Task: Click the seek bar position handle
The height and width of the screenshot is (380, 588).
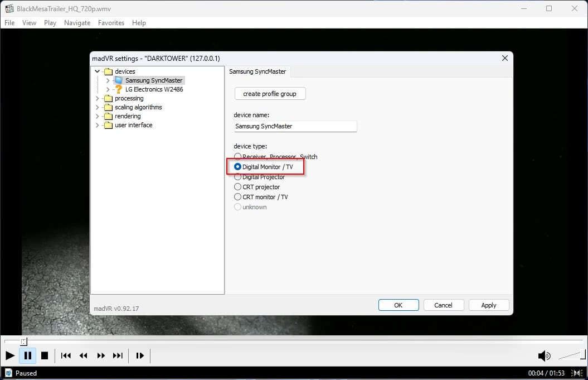Action: (23, 341)
